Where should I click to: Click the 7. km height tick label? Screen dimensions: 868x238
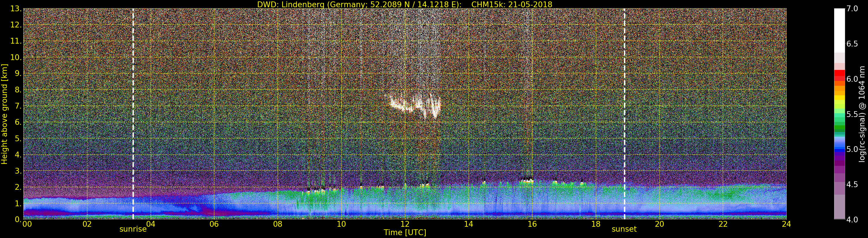pyautogui.click(x=17, y=106)
